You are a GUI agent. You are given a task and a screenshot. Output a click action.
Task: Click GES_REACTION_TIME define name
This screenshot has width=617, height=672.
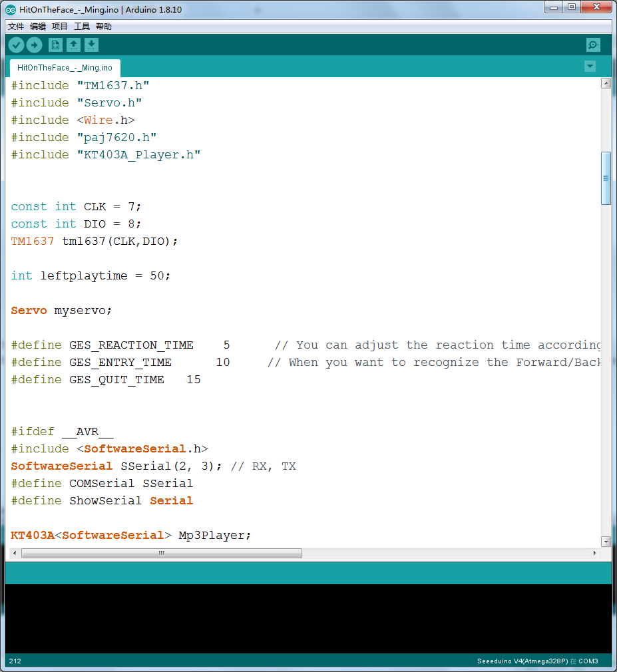pyautogui.click(x=131, y=345)
